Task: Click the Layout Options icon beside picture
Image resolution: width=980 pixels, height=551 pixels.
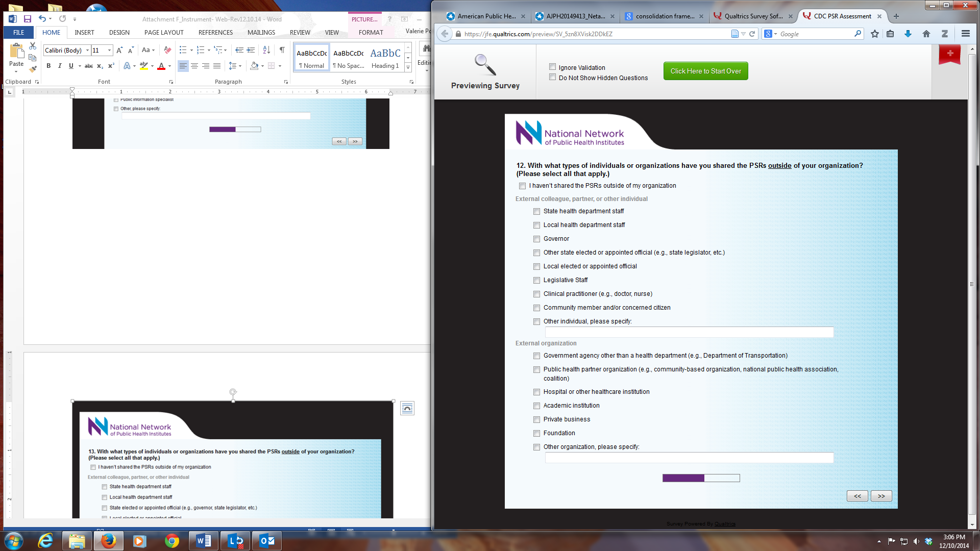Action: (x=407, y=408)
